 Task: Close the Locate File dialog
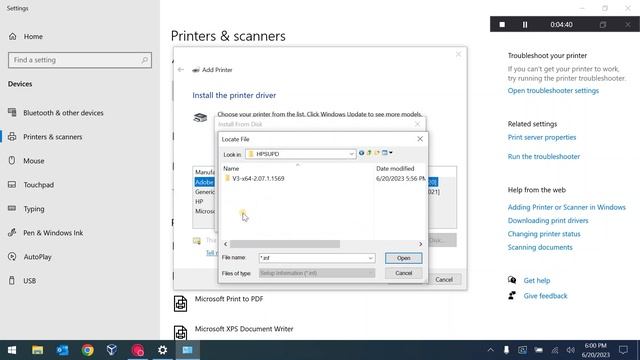420,139
